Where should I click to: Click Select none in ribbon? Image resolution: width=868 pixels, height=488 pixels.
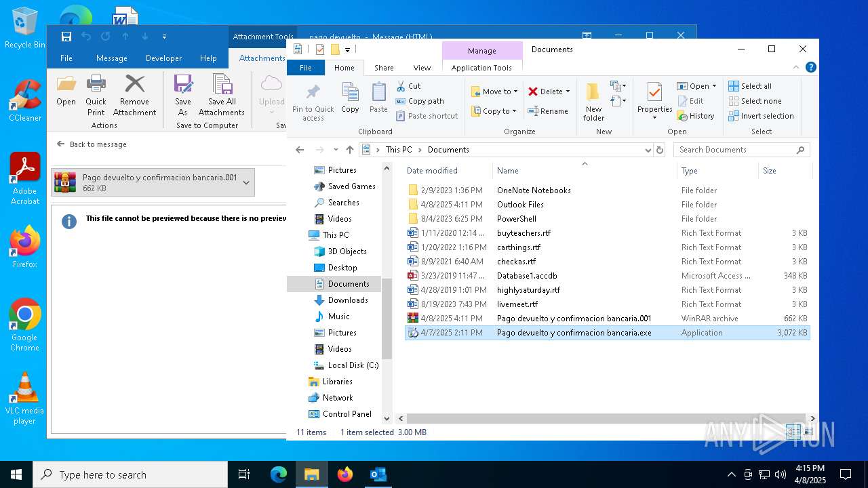pos(754,101)
